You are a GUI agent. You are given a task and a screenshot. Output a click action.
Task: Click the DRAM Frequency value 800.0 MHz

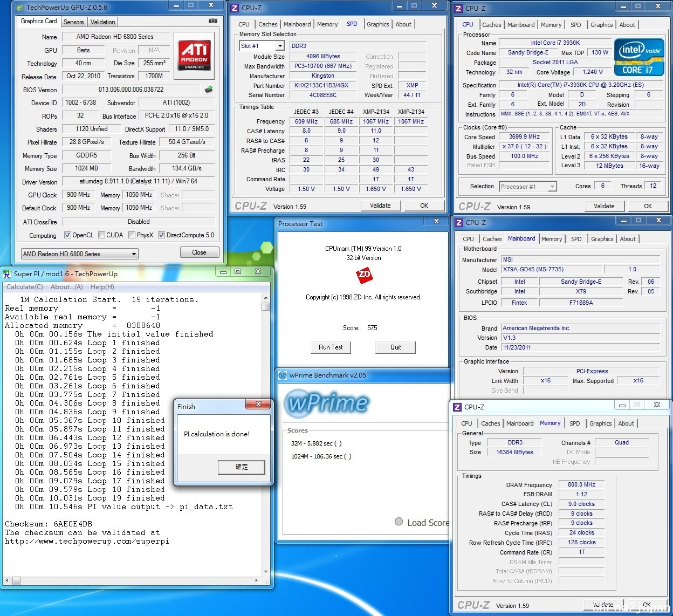581,484
